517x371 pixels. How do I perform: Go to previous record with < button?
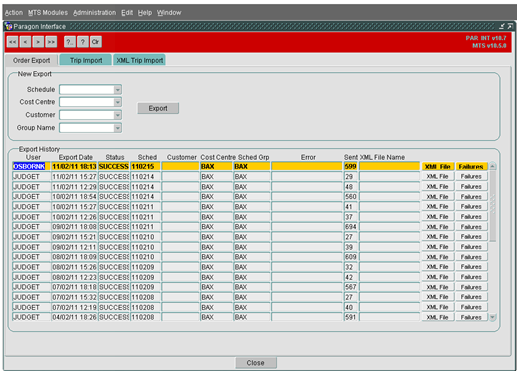pyautogui.click(x=25, y=42)
